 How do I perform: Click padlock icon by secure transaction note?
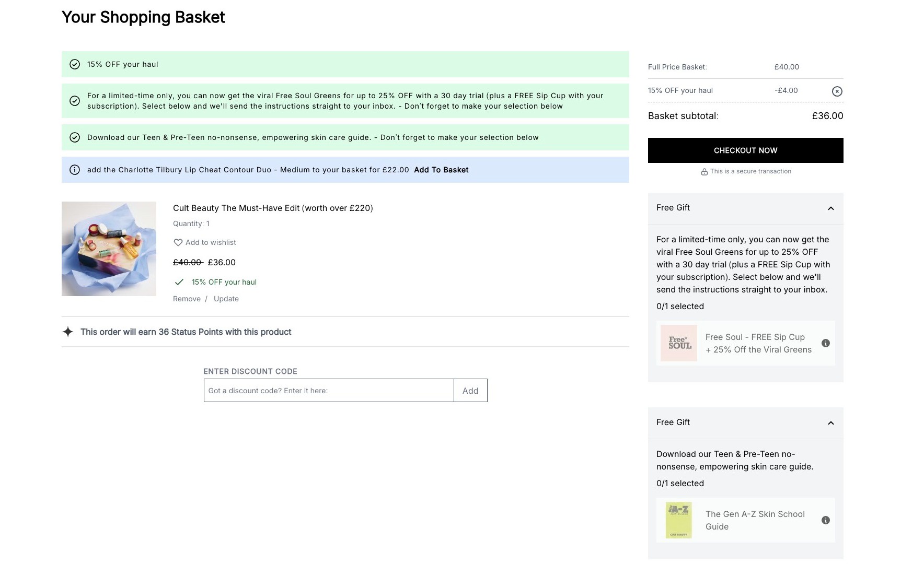coord(704,172)
